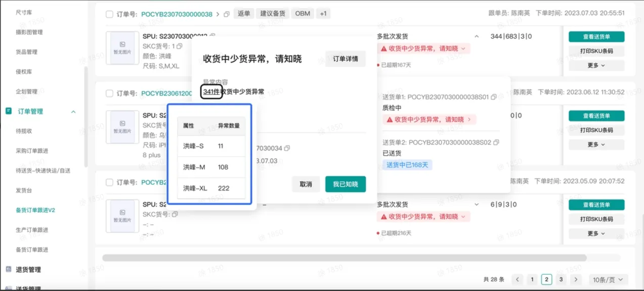The height and width of the screenshot is (291, 644).
Task: Open 更多 dropdown for the 2023.06.12 order
Action: (596, 144)
